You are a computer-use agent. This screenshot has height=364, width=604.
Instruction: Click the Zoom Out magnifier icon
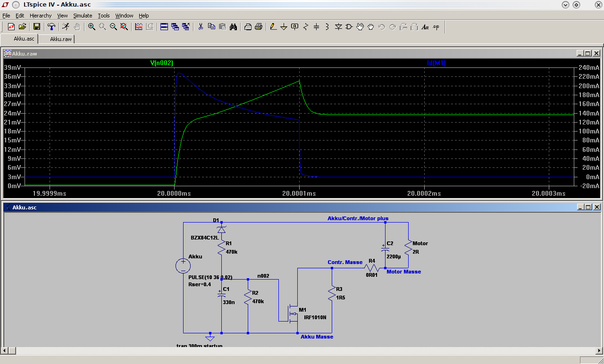pos(113,27)
